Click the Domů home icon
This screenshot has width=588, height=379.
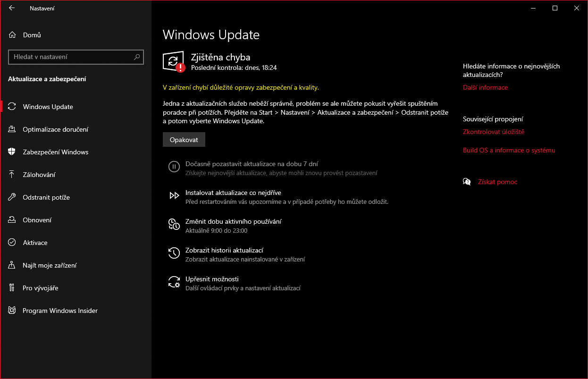point(12,35)
